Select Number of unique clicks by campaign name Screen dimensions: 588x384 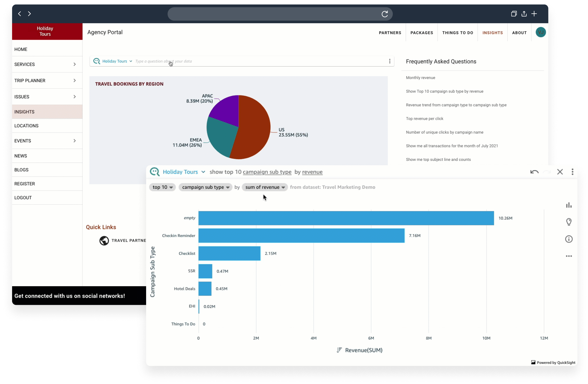[444, 132]
